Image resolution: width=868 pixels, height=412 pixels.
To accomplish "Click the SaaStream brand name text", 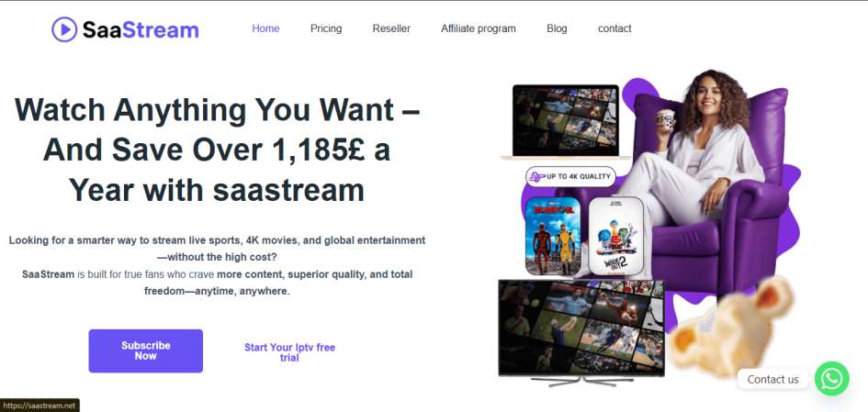I will 140,29.
